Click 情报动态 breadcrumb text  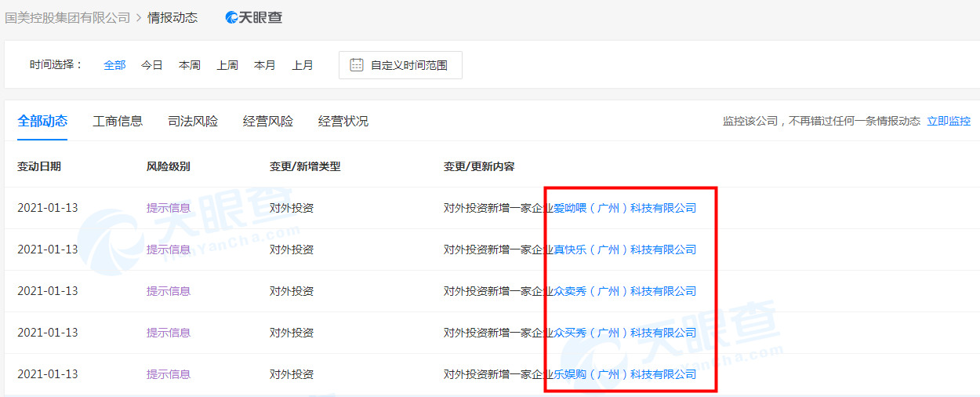pos(172,17)
